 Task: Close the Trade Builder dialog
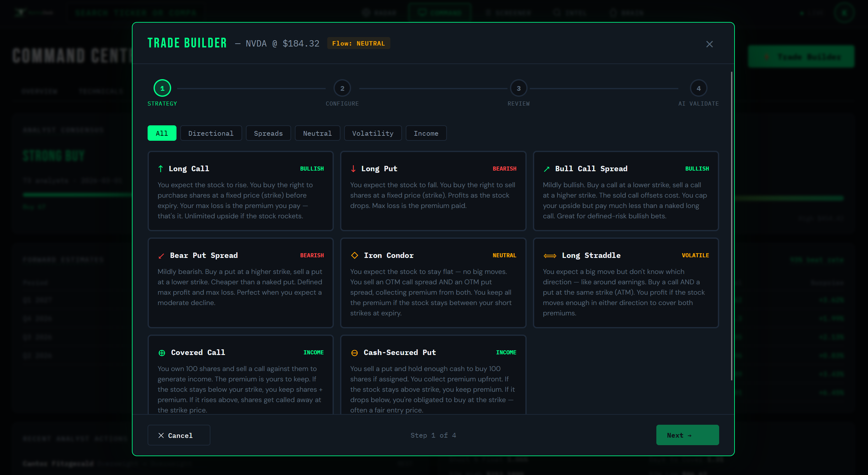(x=709, y=44)
